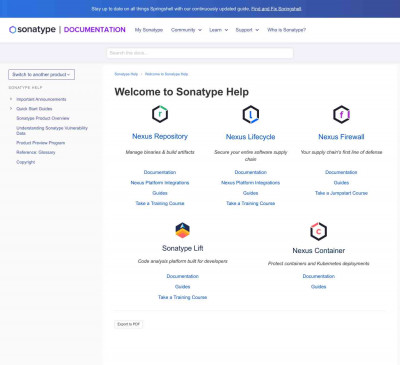Click the Sonatype hexagon logo
400x365 pixels.
(x=12, y=30)
